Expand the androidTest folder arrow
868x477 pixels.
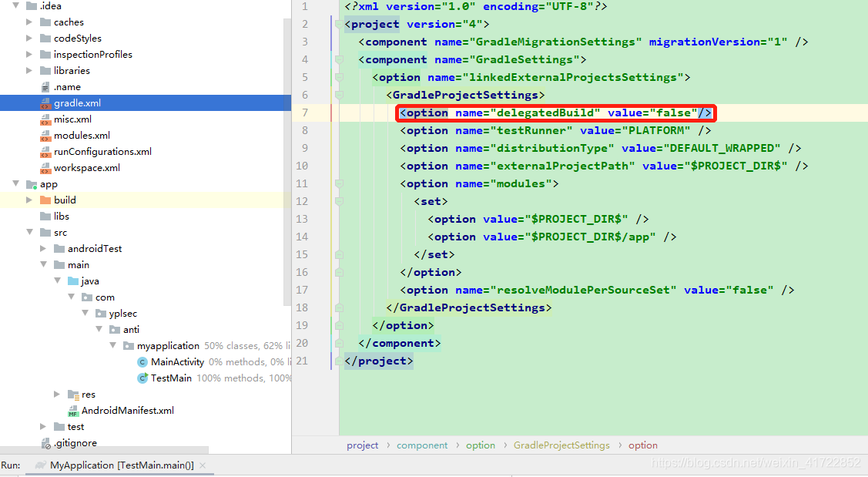point(43,249)
